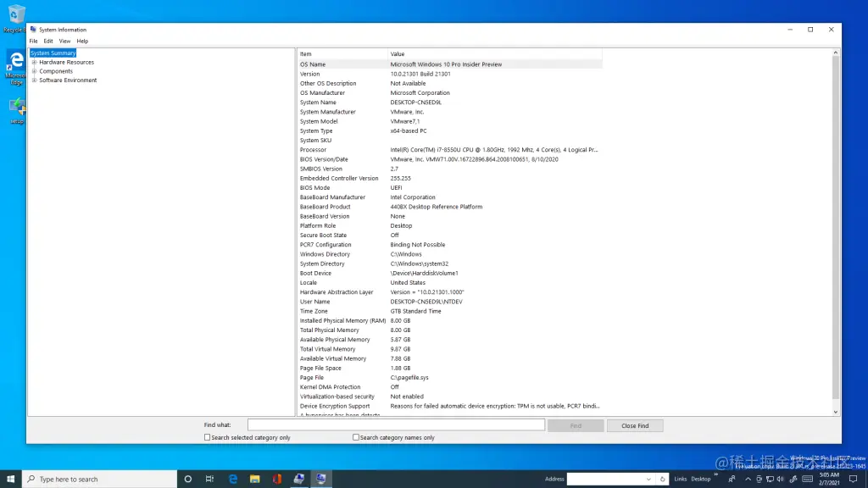Click the Address toolbar refresh icon
868x488 pixels.
tap(662, 480)
